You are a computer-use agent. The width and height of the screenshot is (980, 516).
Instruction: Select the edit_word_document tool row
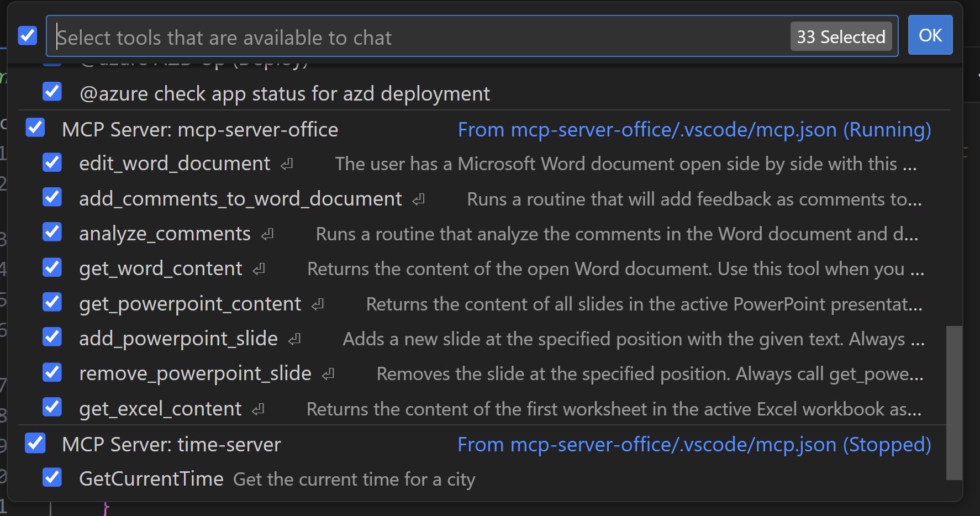click(x=175, y=164)
